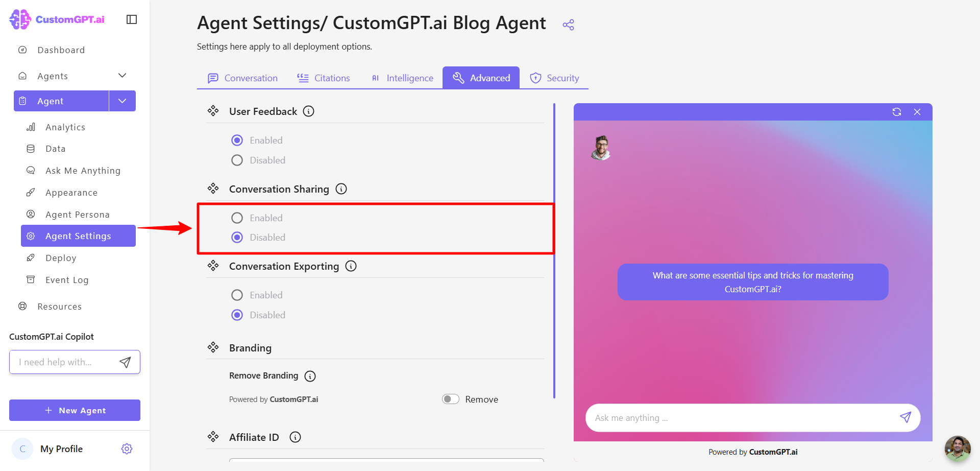980x471 pixels.
Task: Toggle the Remove branding switch
Action: coord(451,399)
